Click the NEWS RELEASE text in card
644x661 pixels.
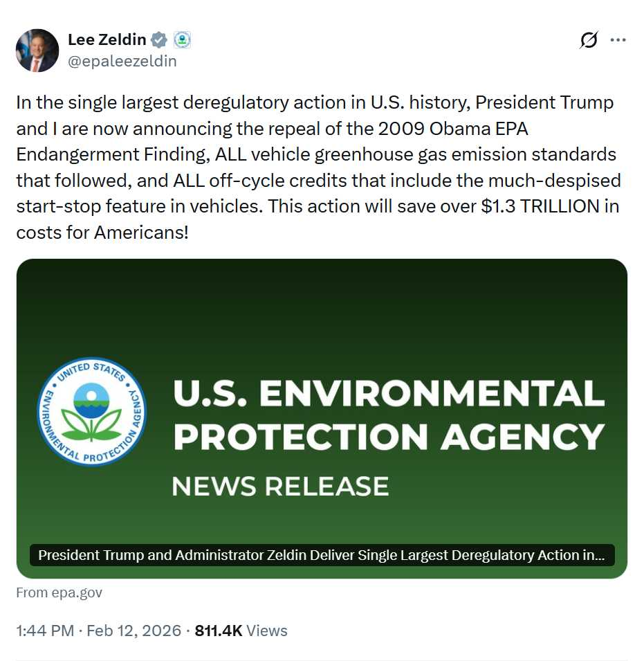point(280,486)
